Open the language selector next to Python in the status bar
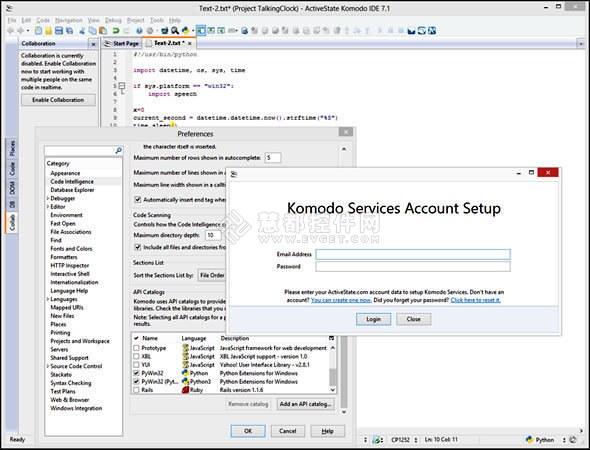The image size is (590, 450). (x=564, y=439)
